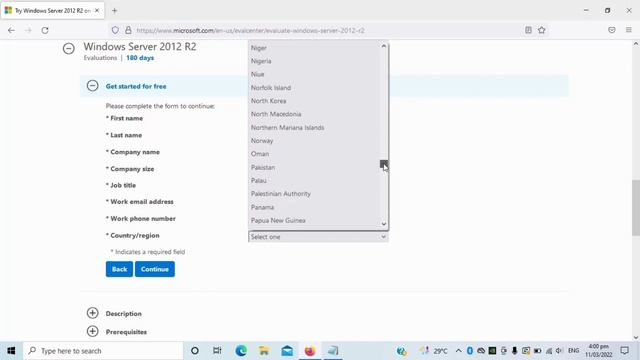Image resolution: width=640 pixels, height=360 pixels.
Task: Go back using browser back arrow
Action: [11, 30]
